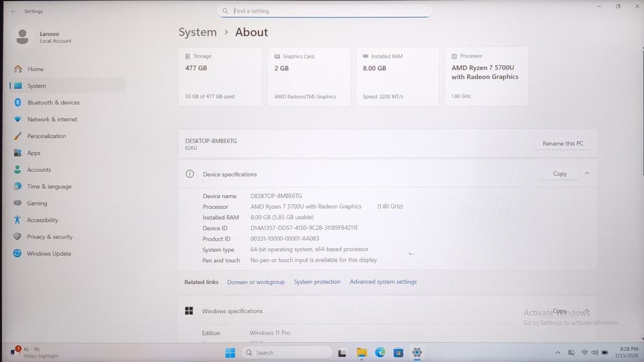Click the Device ID value text
Screen dimensions: 644x362
(x=305, y=227)
